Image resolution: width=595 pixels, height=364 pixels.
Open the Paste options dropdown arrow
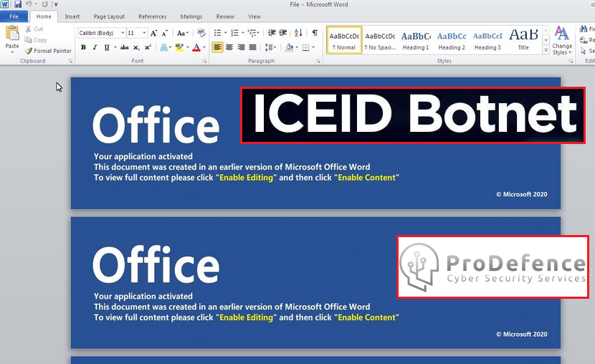12,52
